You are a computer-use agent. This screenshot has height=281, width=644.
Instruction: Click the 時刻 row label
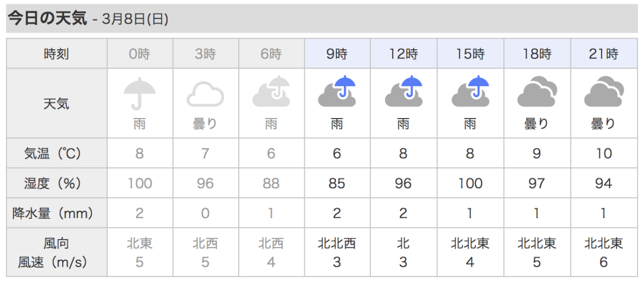[56, 54]
